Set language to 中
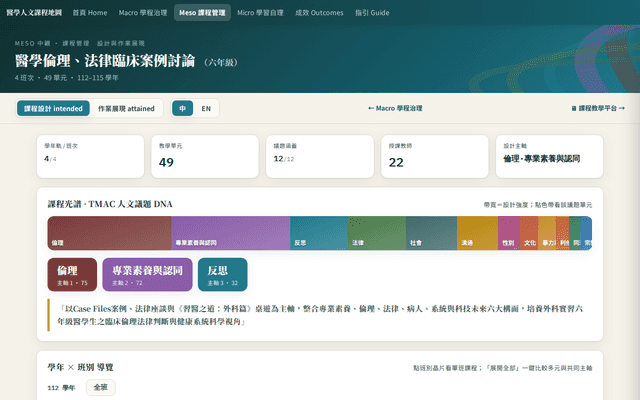Screen dimensions: 640x400 [x=182, y=109]
